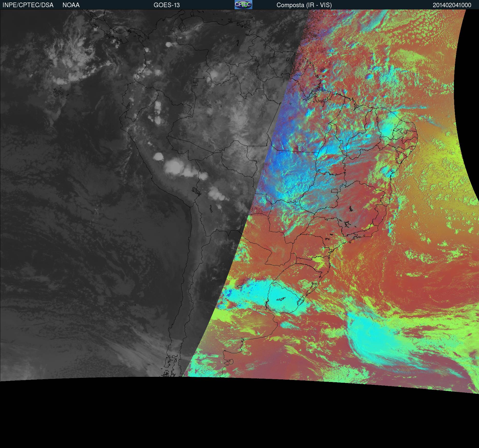Click the CPTEC logo in the header
The image size is (479, 448).
[x=243, y=5]
